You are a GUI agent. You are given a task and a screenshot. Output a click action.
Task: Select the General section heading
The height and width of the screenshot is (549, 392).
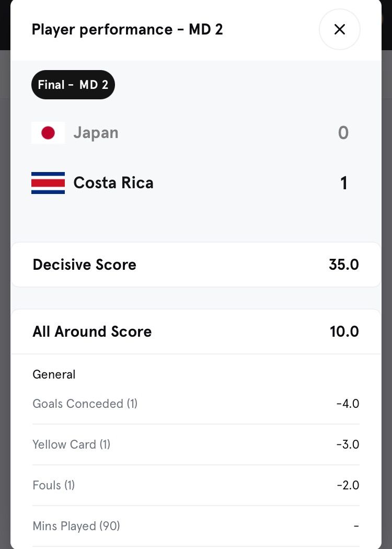click(54, 374)
